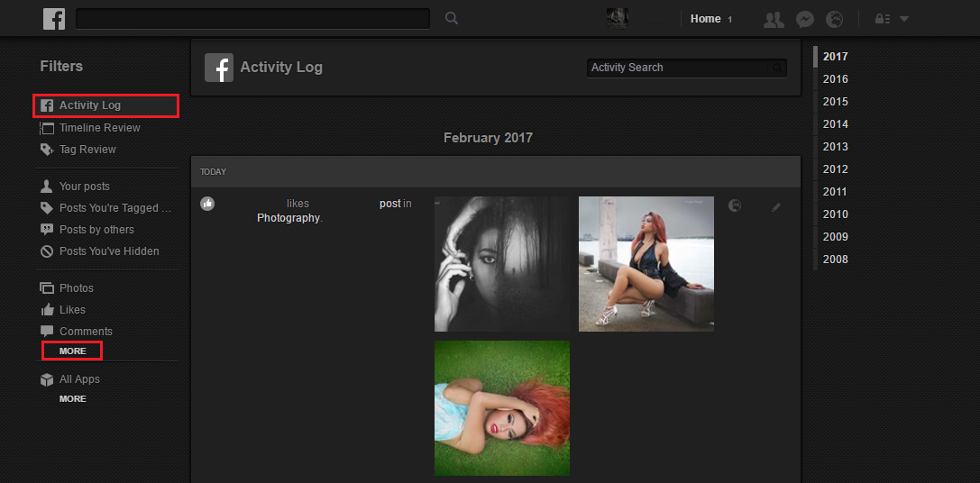Jump to year 2010 in timeline
The height and width of the screenshot is (483, 980).
tap(835, 214)
